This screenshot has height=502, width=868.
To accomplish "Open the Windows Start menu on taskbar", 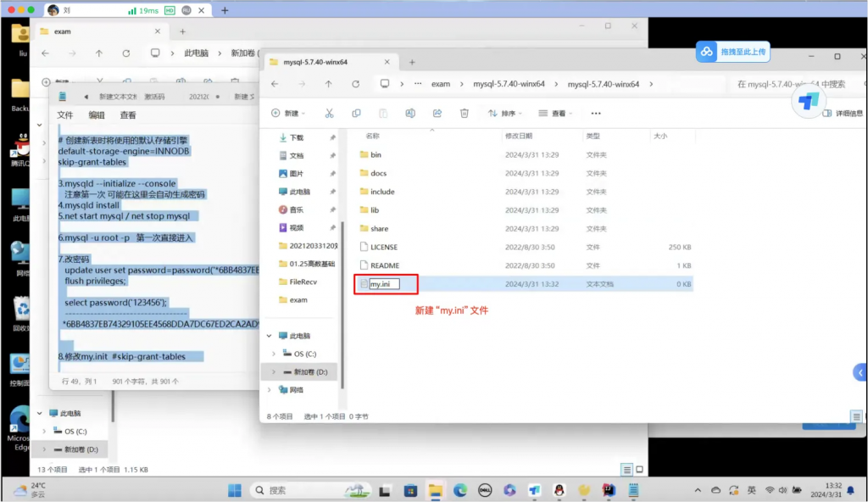I will click(233, 490).
